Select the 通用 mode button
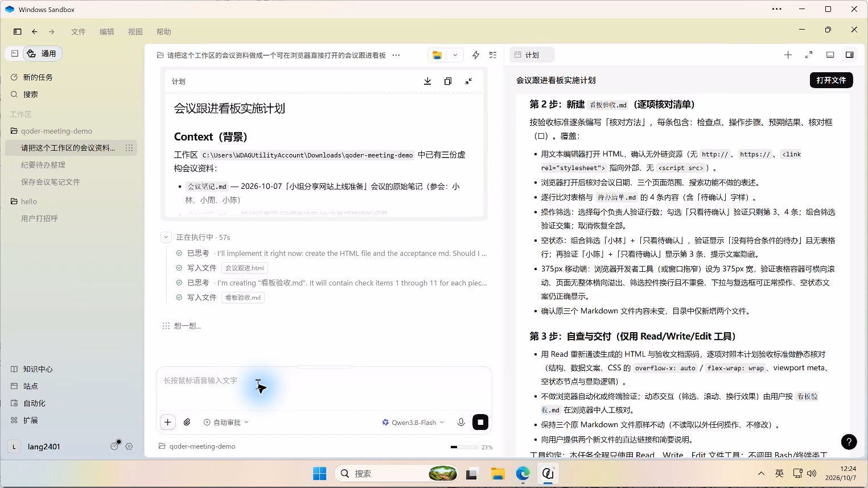The width and height of the screenshot is (868, 488). 42,53
